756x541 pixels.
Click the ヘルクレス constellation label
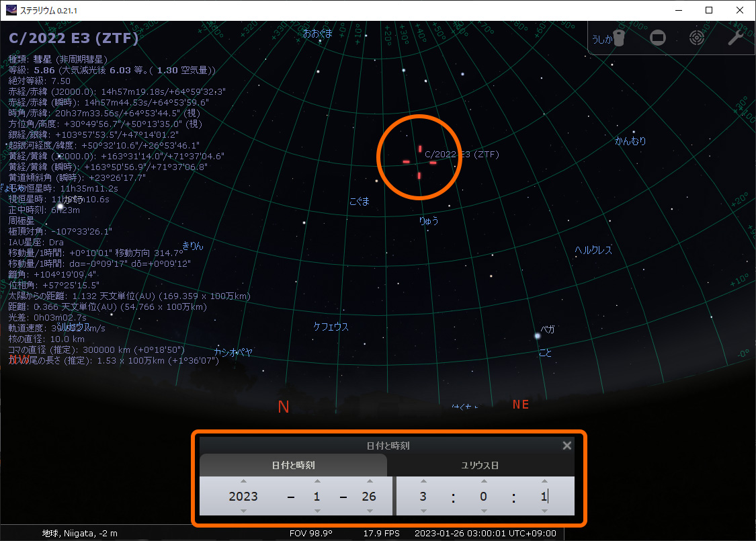tap(593, 250)
